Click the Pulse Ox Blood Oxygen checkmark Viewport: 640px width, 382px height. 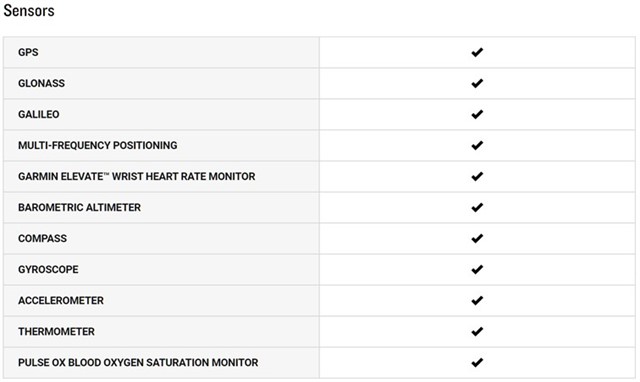tap(477, 362)
